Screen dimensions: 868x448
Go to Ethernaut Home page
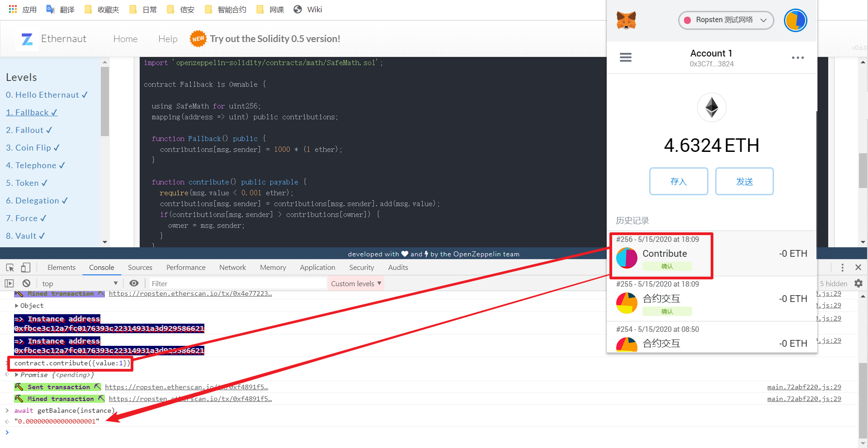(126, 39)
